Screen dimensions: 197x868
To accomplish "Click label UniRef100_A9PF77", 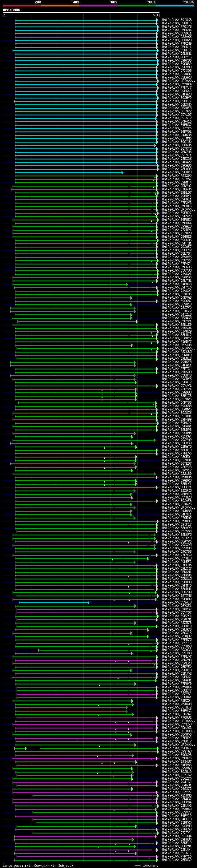I will (x=176, y=101).
